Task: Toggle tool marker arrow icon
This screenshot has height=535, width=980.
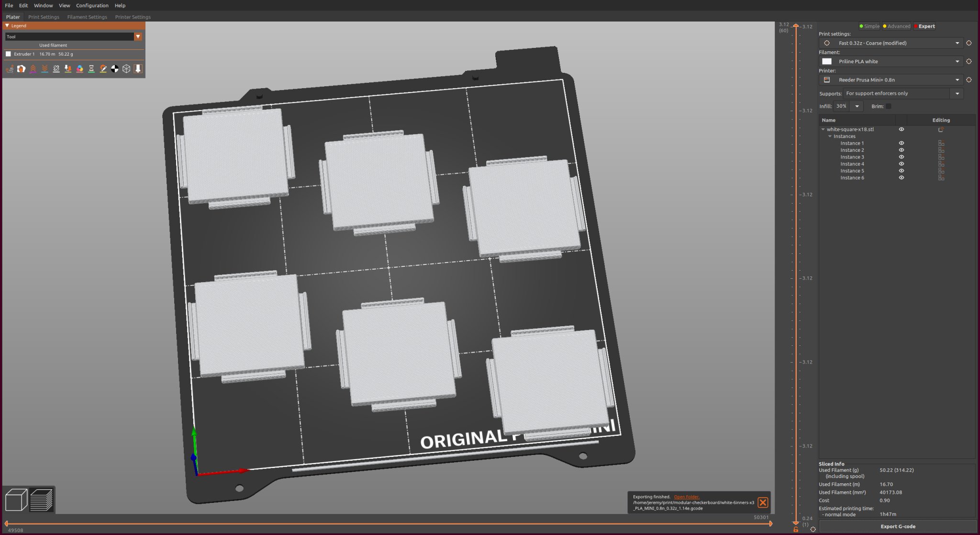Action: [x=138, y=69]
